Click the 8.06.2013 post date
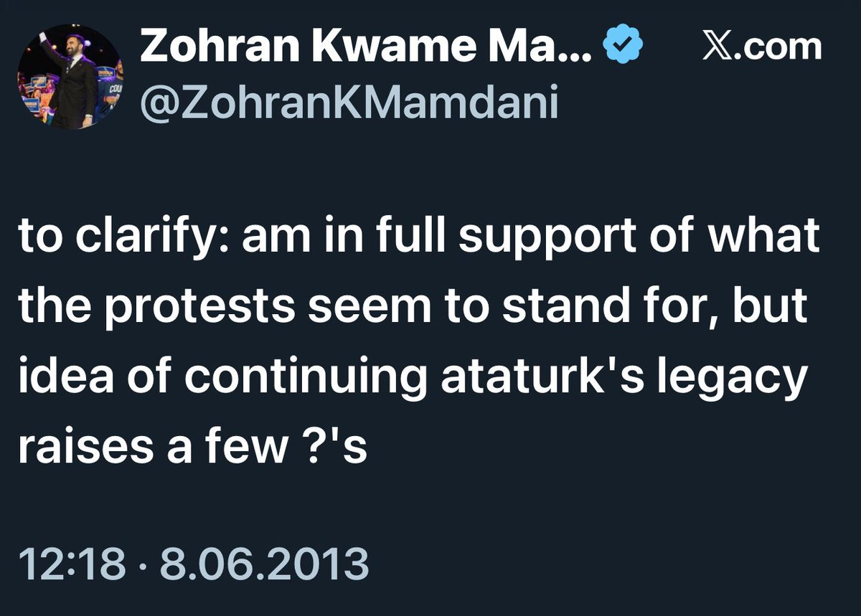The image size is (861, 616). (x=263, y=564)
